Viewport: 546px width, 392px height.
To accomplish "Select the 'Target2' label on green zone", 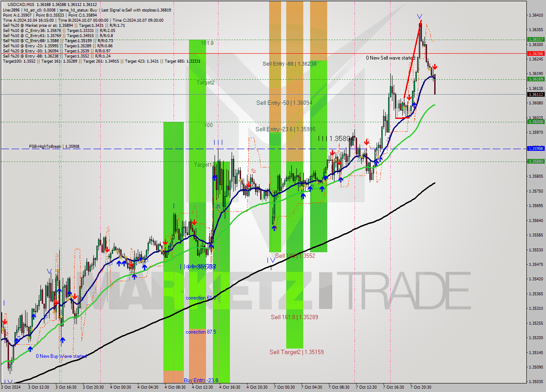I will pos(206,83).
